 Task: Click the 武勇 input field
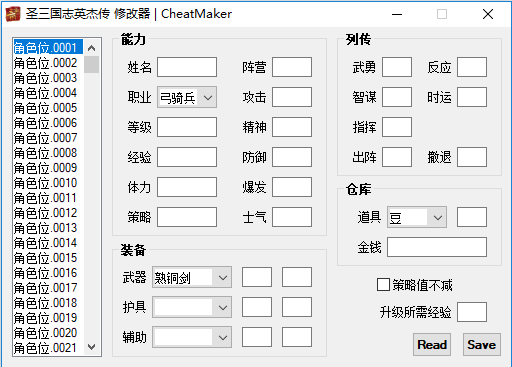397,67
